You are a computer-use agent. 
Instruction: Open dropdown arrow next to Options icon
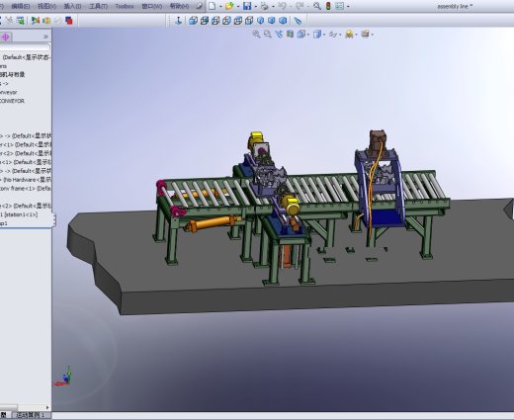[x=348, y=6]
